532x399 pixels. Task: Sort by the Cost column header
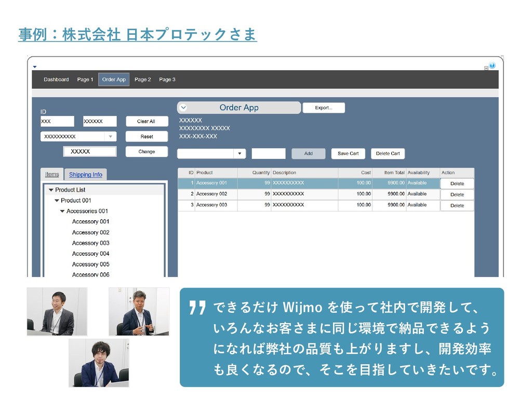coord(355,172)
